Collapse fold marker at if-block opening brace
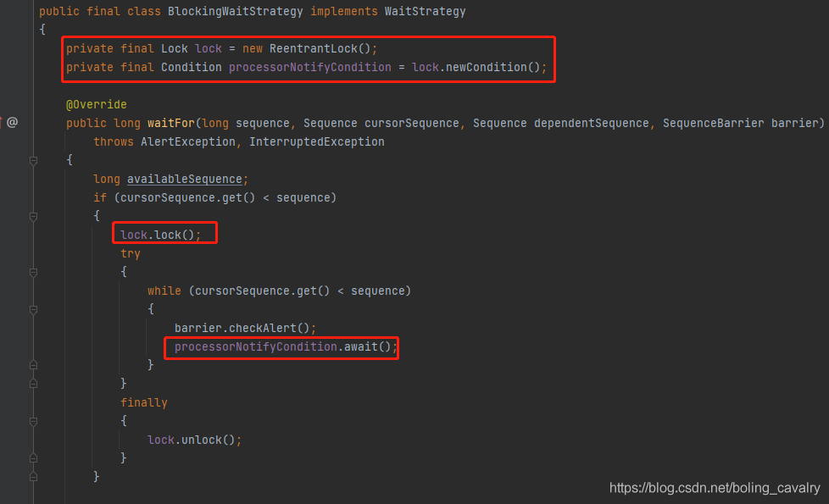The width and height of the screenshot is (829, 504). click(33, 217)
